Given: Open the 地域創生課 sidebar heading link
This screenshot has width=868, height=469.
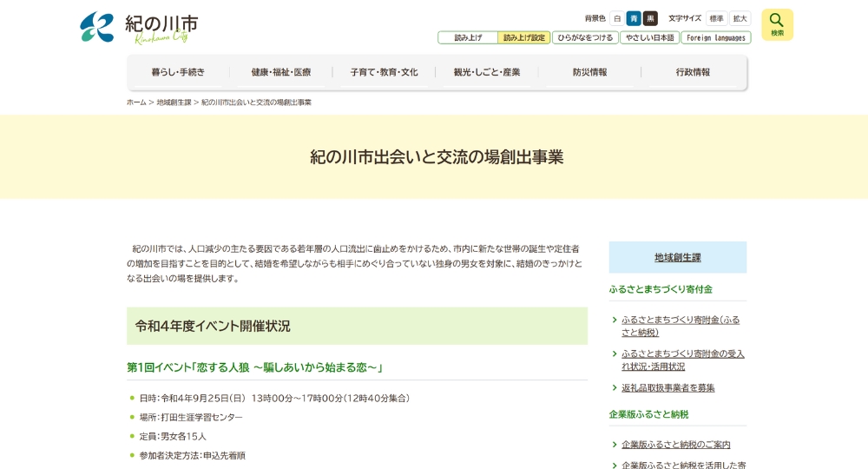Looking at the screenshot, I should (x=677, y=257).
